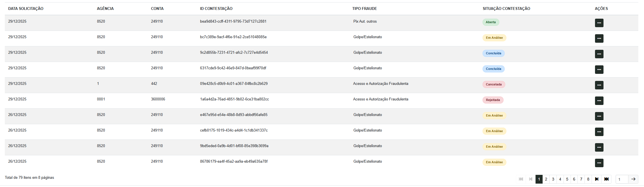The width and height of the screenshot is (644, 187).
Task: Jump to the last page icon
Action: (606, 179)
